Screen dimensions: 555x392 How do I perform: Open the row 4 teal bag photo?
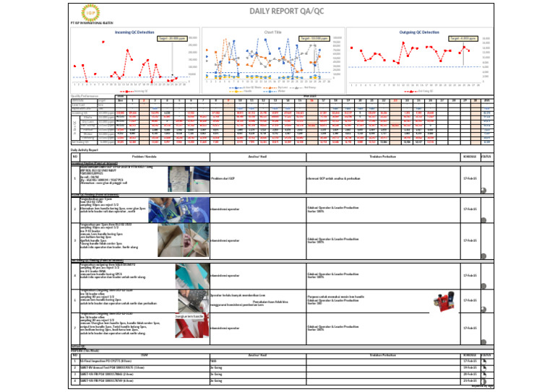pos(192,276)
